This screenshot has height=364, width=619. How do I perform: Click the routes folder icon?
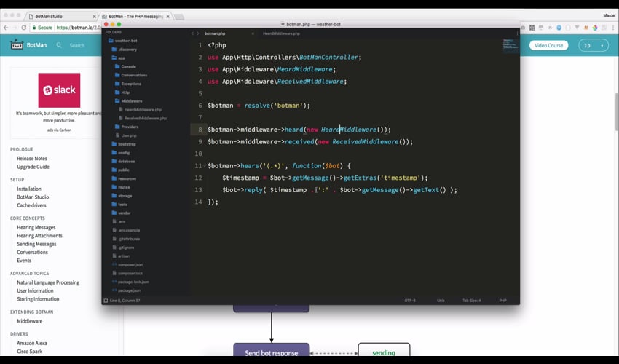pyautogui.click(x=114, y=187)
